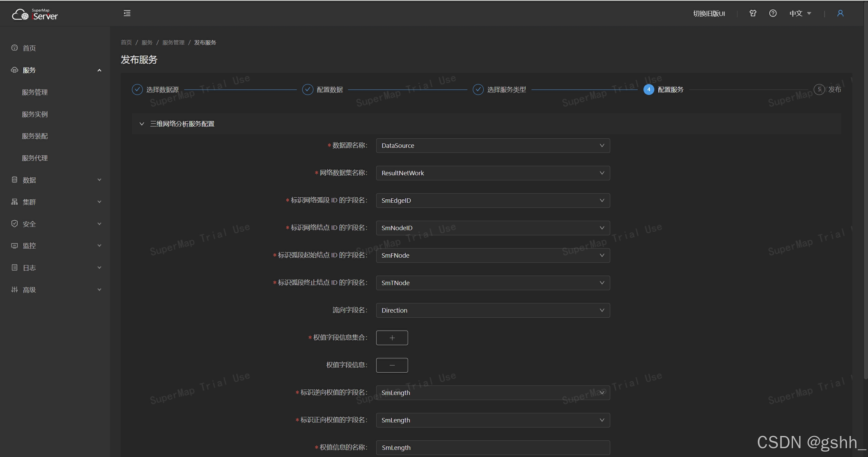Open 服务实例 in the sidebar

(35, 114)
